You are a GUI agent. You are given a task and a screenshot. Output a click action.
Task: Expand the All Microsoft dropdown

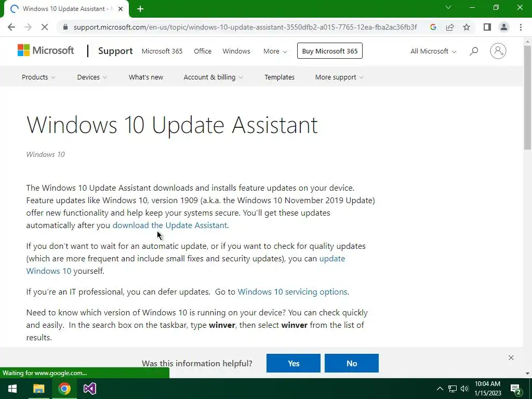coord(433,51)
